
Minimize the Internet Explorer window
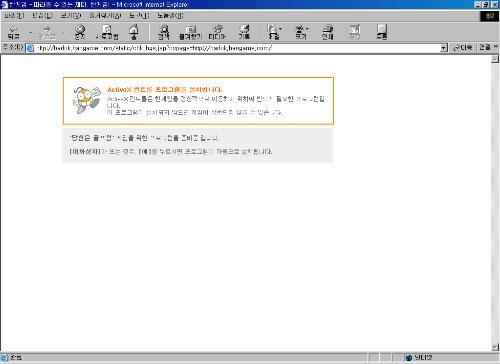(x=478, y=5)
